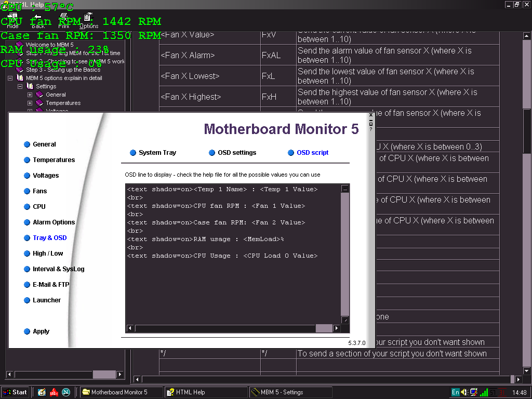Expand the General help topic node
Screen dimensions: 532x399
tap(30, 95)
